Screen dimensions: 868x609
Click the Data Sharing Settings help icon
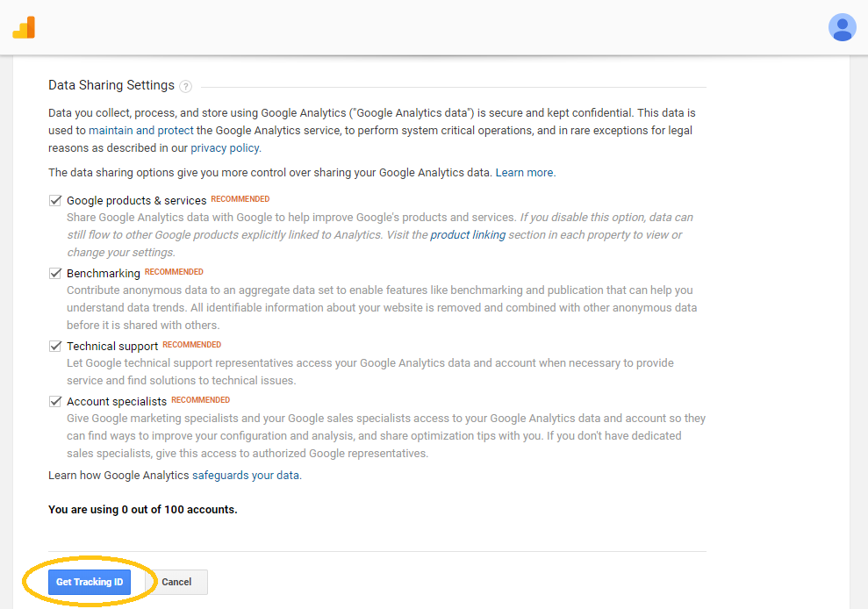pyautogui.click(x=186, y=86)
